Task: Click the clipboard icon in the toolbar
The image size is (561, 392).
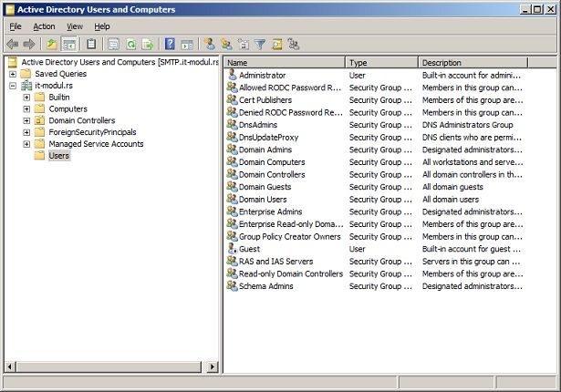Action: [91, 45]
